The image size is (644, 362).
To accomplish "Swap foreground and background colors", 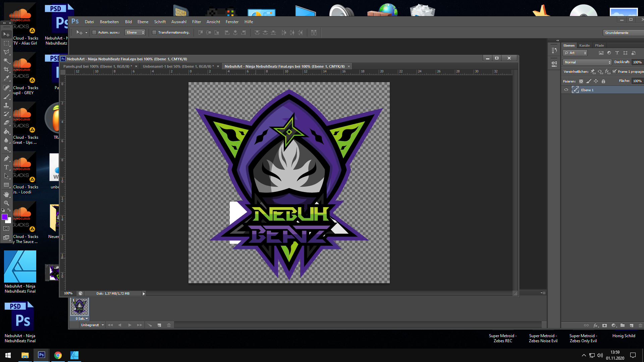I will (9, 210).
